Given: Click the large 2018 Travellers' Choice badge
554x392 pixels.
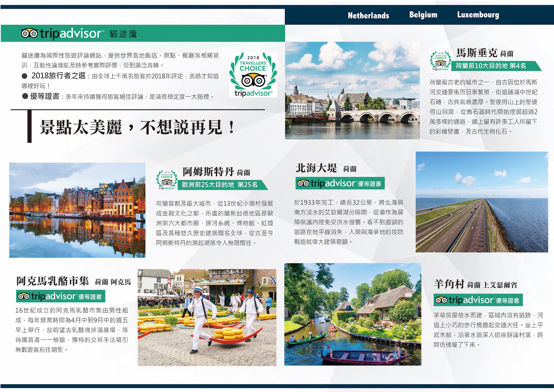Looking at the screenshot, I should pyautogui.click(x=253, y=75).
